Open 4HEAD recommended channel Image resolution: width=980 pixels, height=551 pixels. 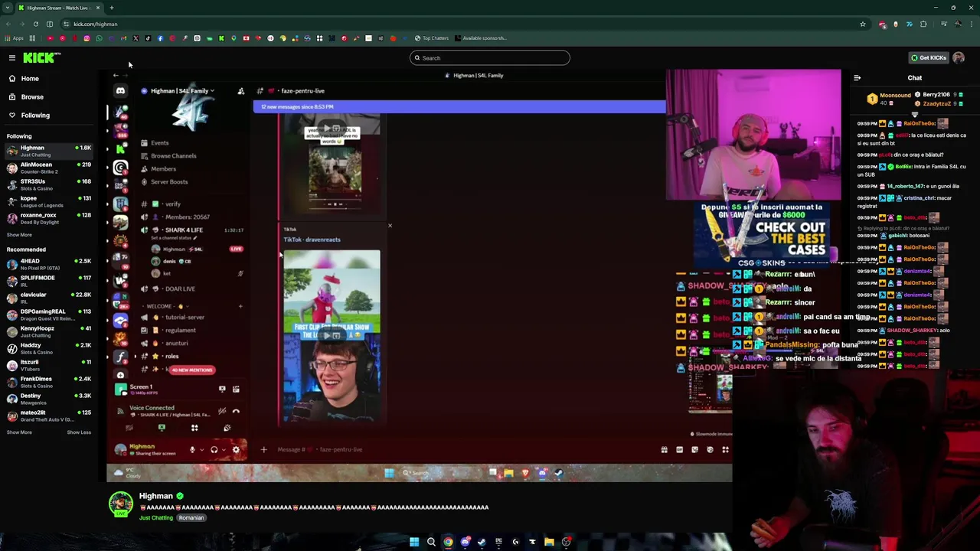point(49,264)
